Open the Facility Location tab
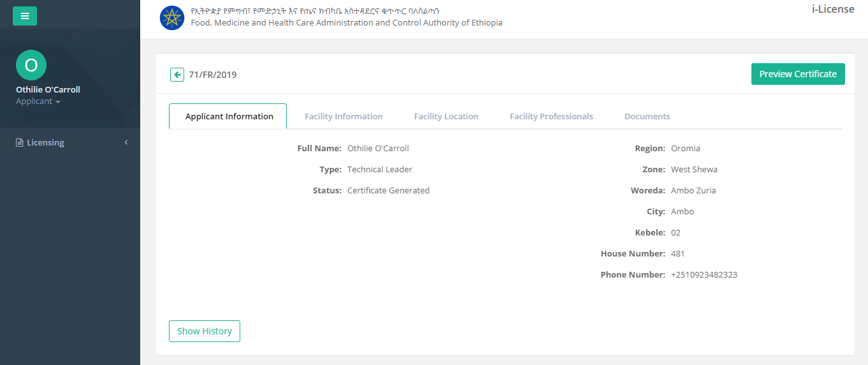 446,116
